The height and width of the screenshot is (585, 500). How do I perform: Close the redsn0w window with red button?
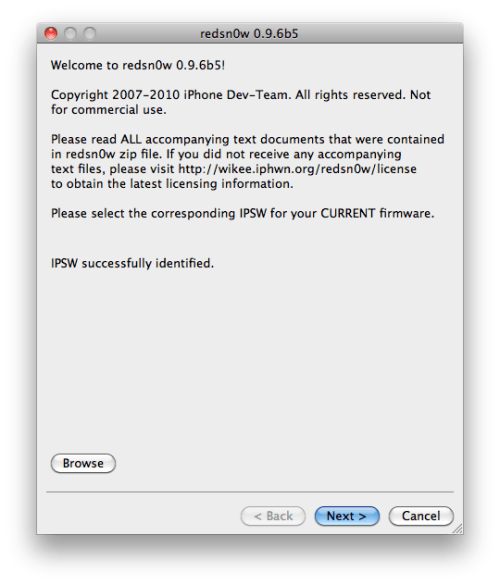[x=51, y=34]
